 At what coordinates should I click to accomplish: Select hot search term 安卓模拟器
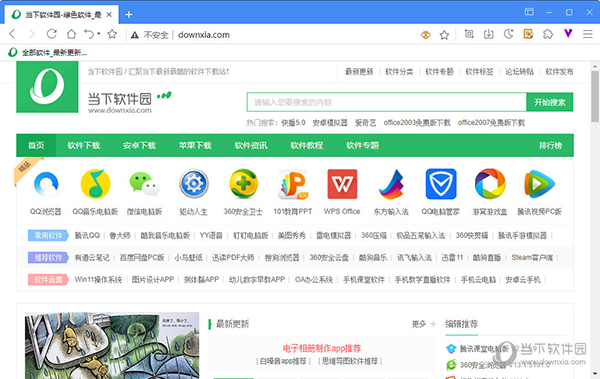pyautogui.click(x=330, y=123)
